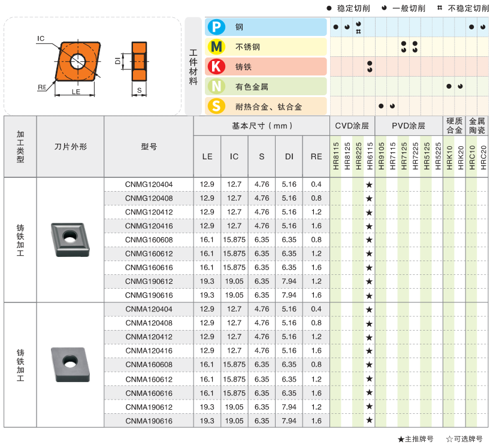Open the CNMA insert product photo
The width and height of the screenshot is (493, 448).
70,365
